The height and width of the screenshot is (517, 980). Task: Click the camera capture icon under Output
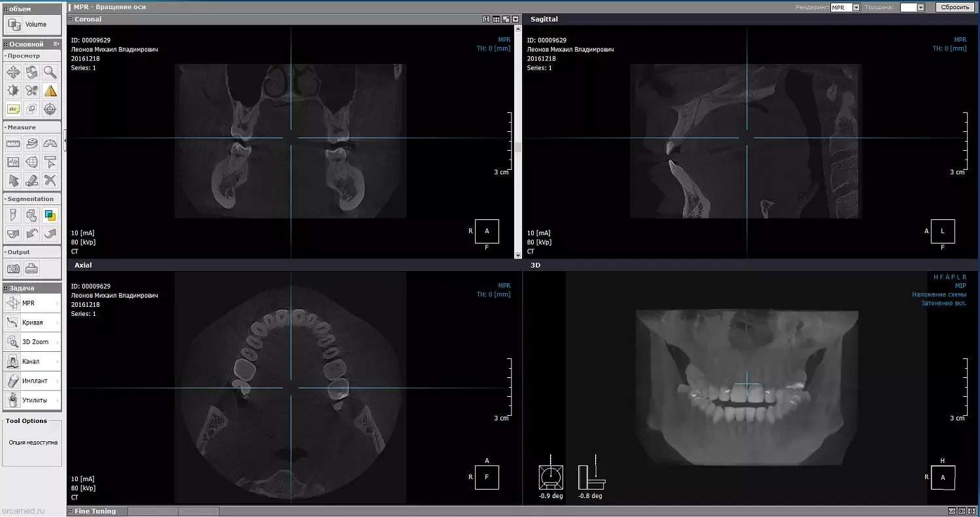click(13, 268)
